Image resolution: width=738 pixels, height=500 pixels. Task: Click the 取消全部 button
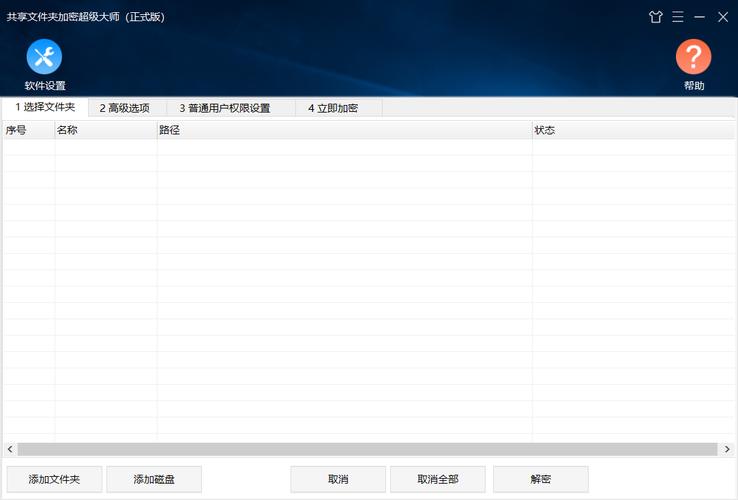[x=438, y=479]
